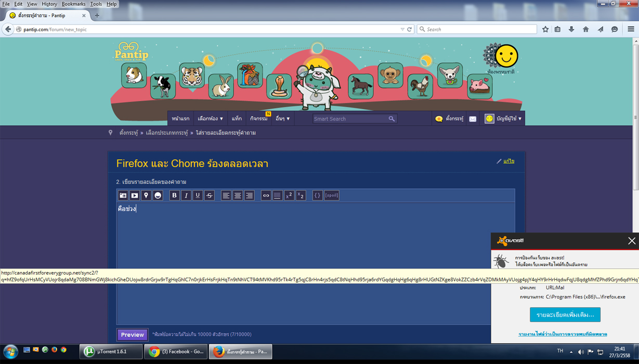The width and height of the screenshot is (639, 364).
Task: Expand the อื่นๆ dropdown menu
Action: tap(283, 119)
